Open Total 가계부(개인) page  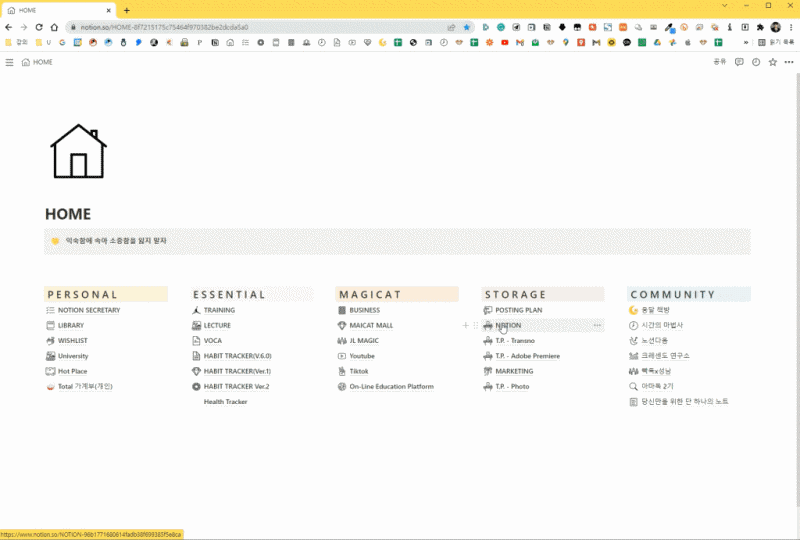[x=85, y=386]
